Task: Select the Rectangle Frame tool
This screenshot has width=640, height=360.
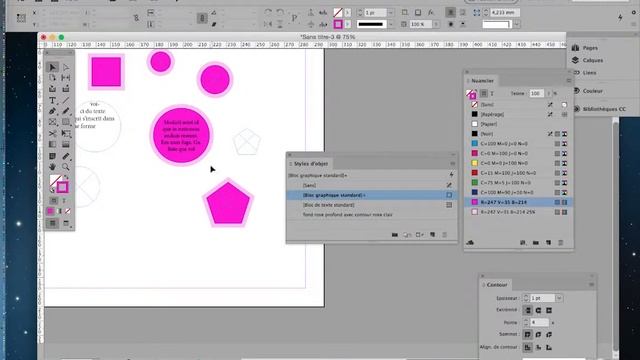Action: 52,122
